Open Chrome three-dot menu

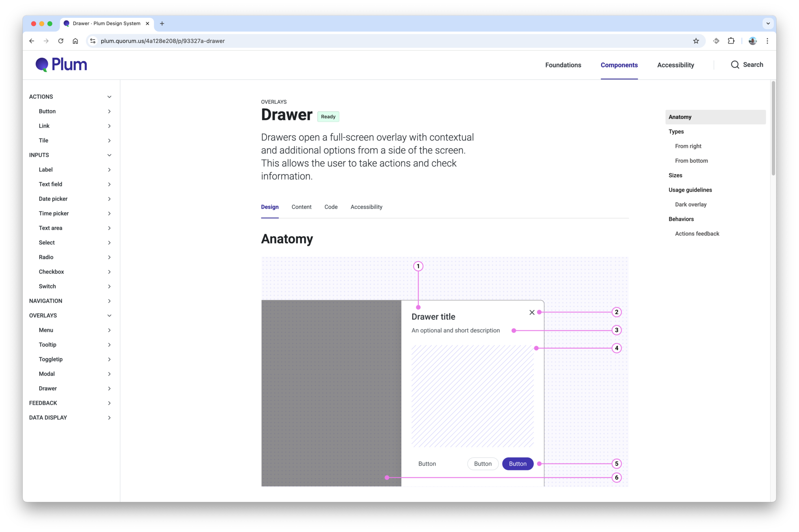point(767,41)
